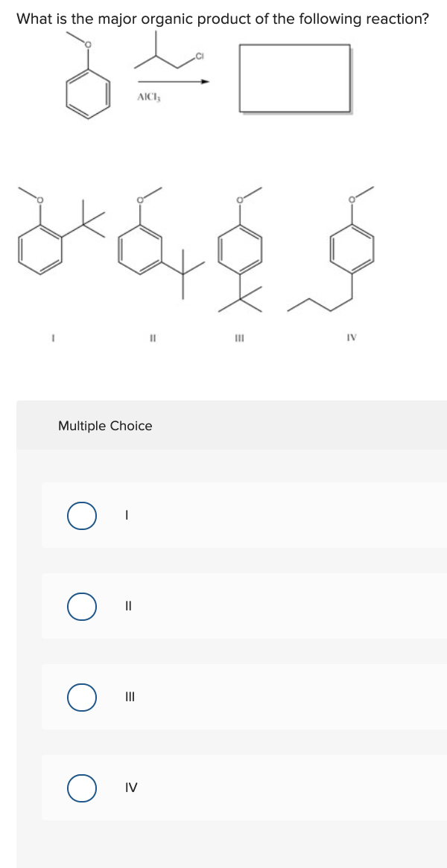Select radio button for answer II
447x868 pixels.
click(82, 607)
